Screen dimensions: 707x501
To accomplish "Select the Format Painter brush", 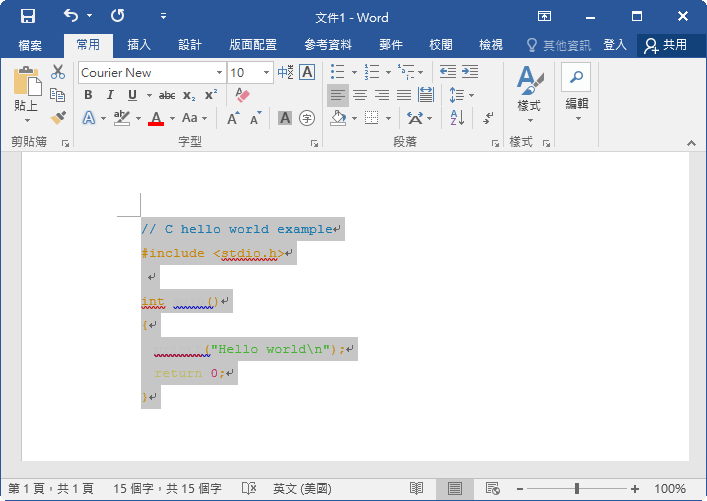I will (58, 117).
